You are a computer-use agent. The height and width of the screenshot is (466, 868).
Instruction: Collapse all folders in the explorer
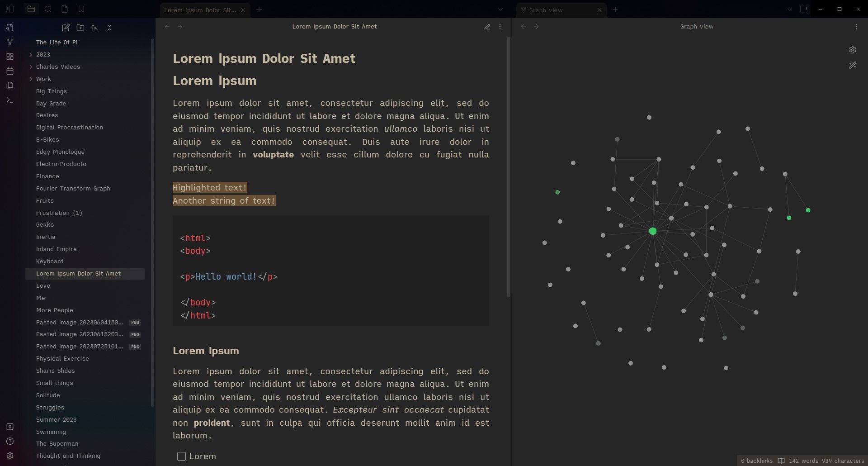point(109,28)
